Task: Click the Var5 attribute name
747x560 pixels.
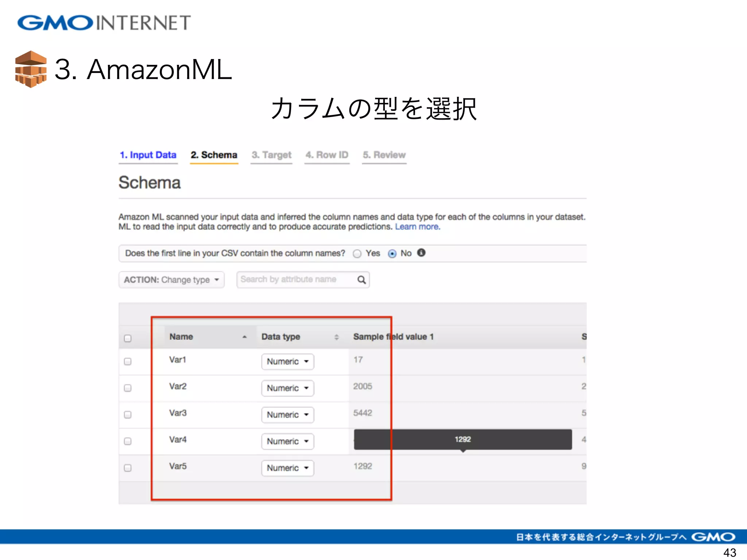Action: coord(178,466)
